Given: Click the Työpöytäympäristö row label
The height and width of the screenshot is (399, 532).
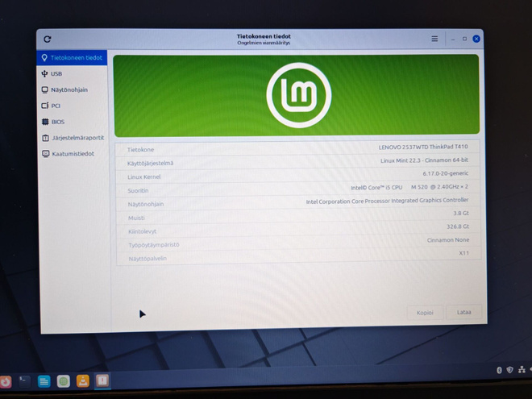Looking at the screenshot, I should [154, 244].
